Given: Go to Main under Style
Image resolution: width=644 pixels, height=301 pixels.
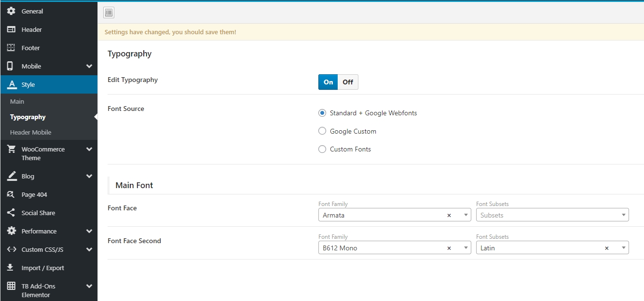Looking at the screenshot, I should click(17, 101).
